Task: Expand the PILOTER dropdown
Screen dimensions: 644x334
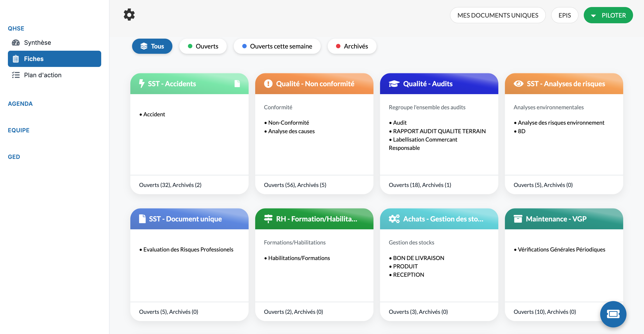Action: coord(608,16)
